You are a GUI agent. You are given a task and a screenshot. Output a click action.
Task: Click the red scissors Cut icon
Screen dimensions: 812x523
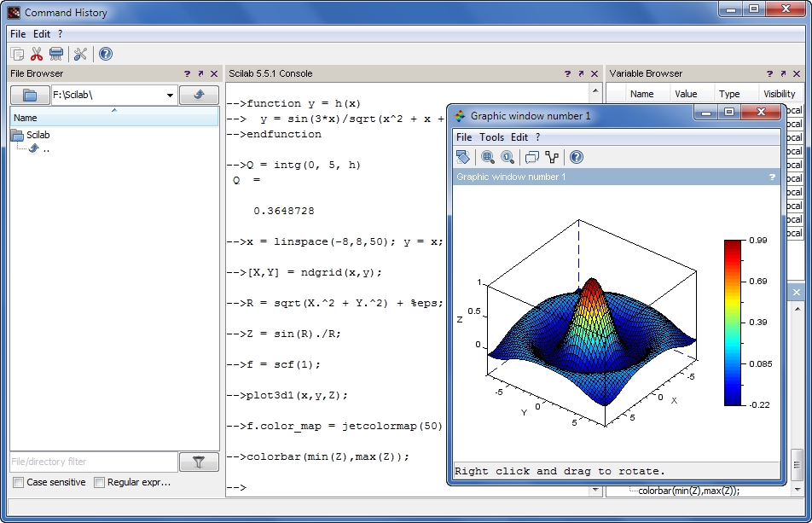click(x=37, y=54)
